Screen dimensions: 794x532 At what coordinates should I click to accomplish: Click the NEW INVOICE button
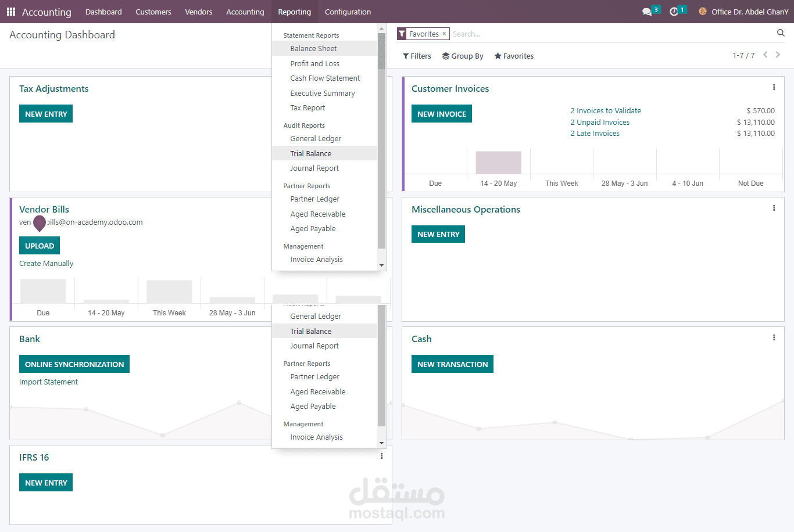point(442,114)
